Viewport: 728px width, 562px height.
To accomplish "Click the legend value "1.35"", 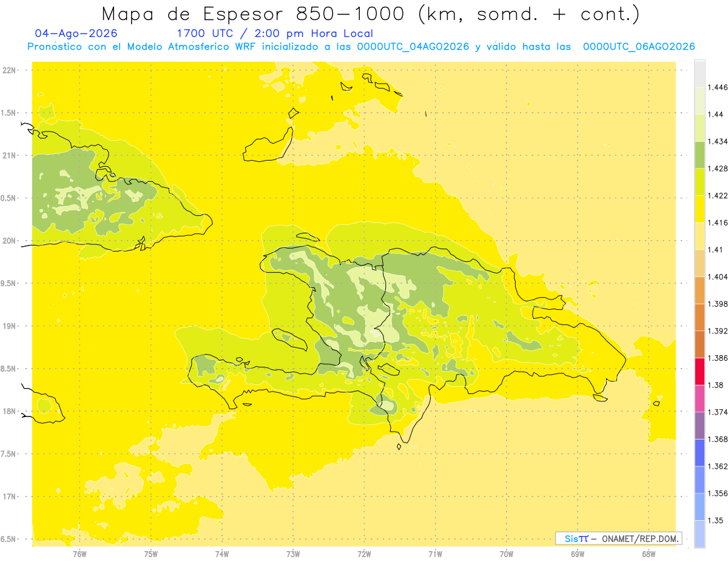I will point(717,521).
